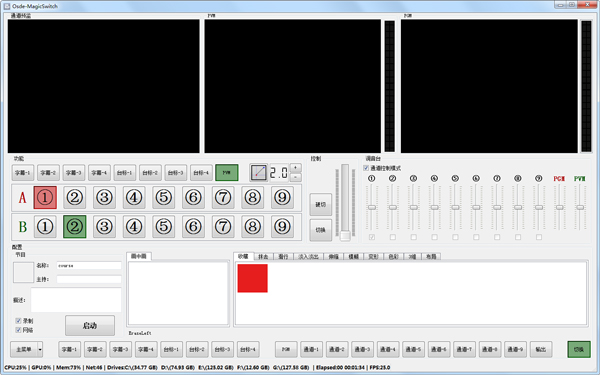Switch to the 淡入淡出 effects tab

point(308,256)
